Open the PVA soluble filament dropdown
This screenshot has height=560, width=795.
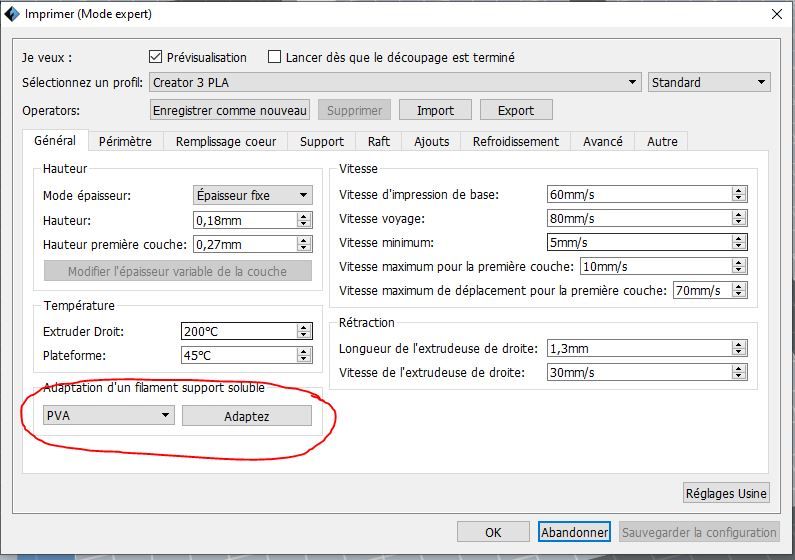pyautogui.click(x=109, y=415)
